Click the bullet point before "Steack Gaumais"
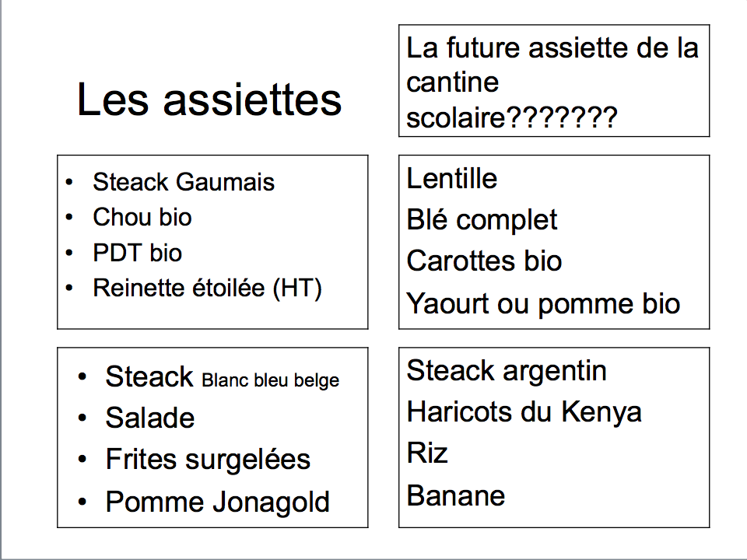This screenshot has width=747, height=560. 69,182
